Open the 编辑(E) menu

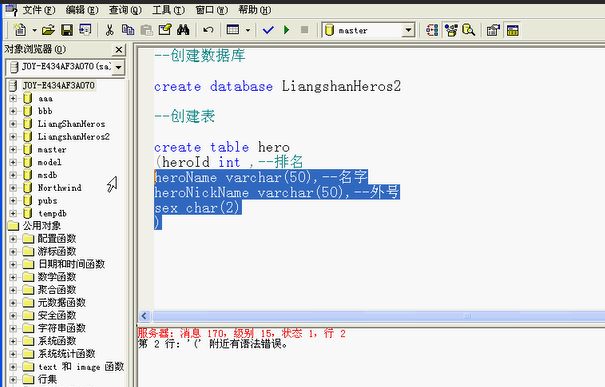(x=82, y=10)
